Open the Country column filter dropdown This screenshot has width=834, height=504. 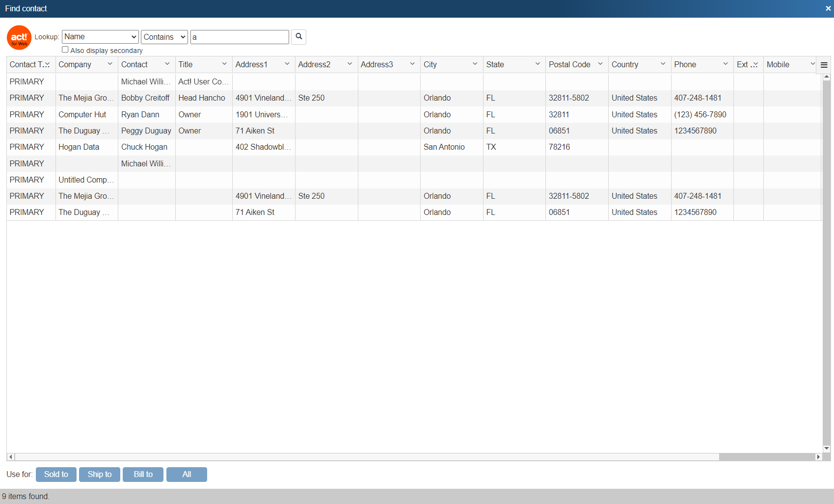pyautogui.click(x=663, y=64)
